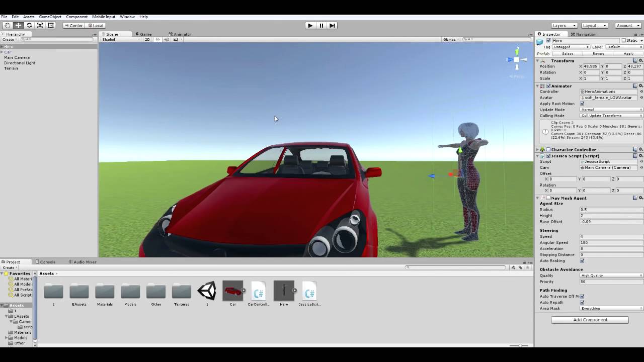644x362 pixels.
Task: Select the Car prefab thumbnail
Action: (x=232, y=291)
